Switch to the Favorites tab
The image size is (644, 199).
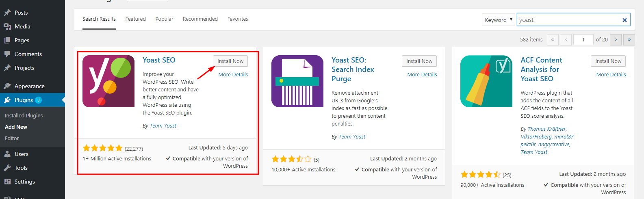238,19
